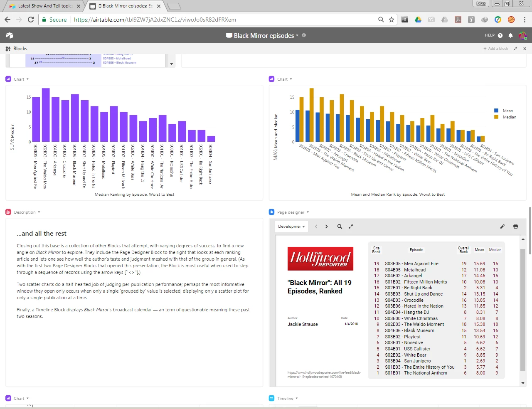Click the purple icon of the Median Ranking Chart block

tap(8, 79)
